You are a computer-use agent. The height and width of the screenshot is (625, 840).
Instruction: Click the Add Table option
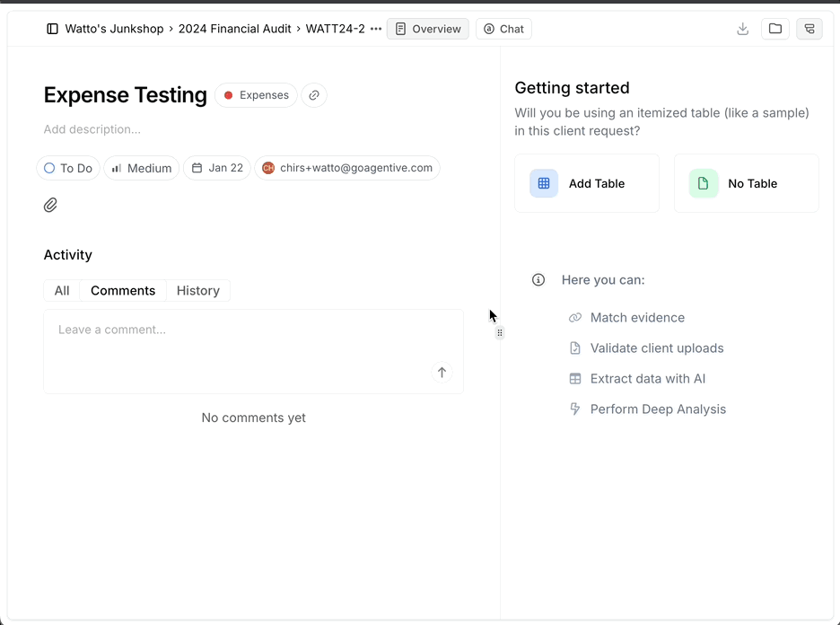[x=586, y=183]
